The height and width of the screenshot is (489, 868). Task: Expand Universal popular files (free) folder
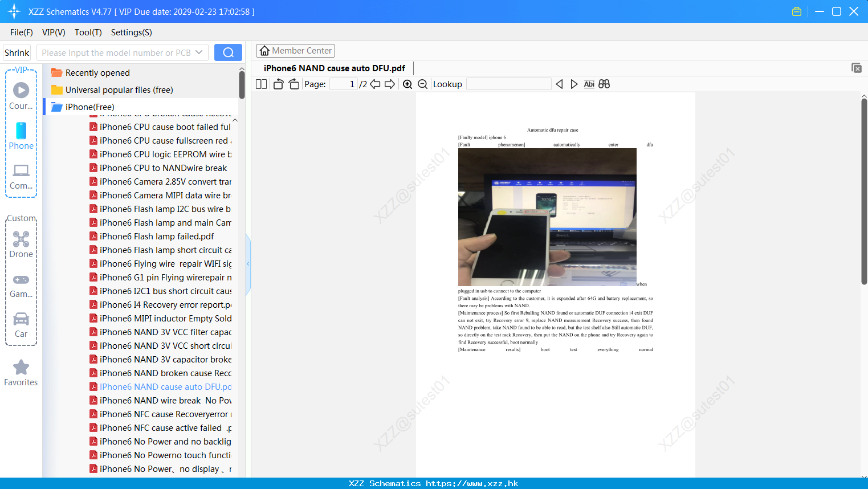[112, 89]
